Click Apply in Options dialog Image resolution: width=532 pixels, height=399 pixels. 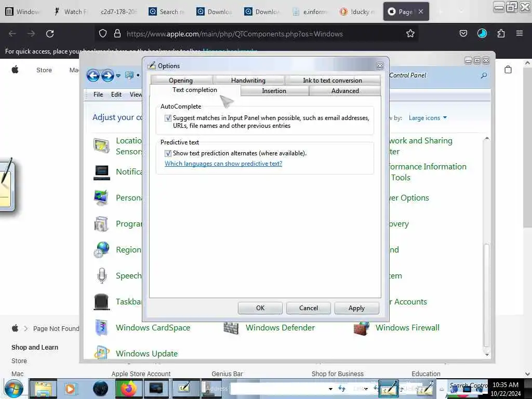356,308
